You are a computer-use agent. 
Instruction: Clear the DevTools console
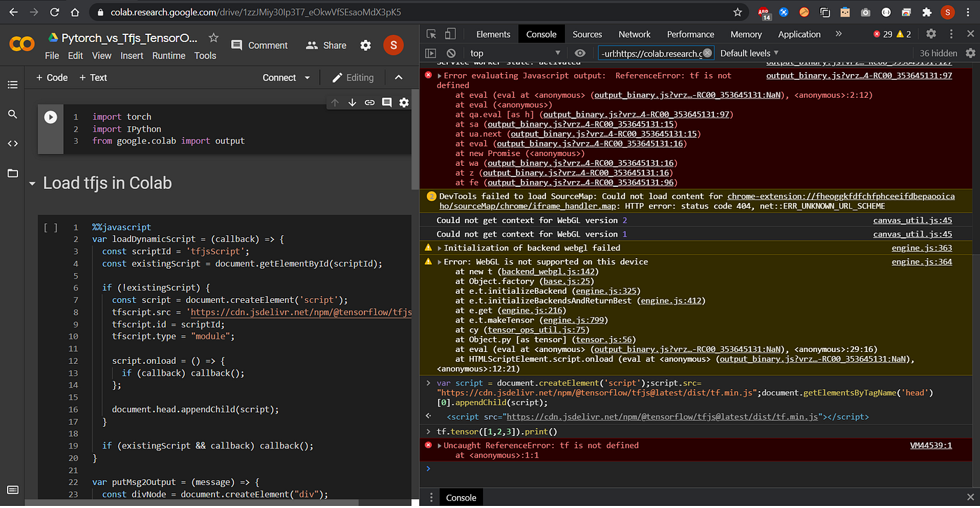point(451,52)
